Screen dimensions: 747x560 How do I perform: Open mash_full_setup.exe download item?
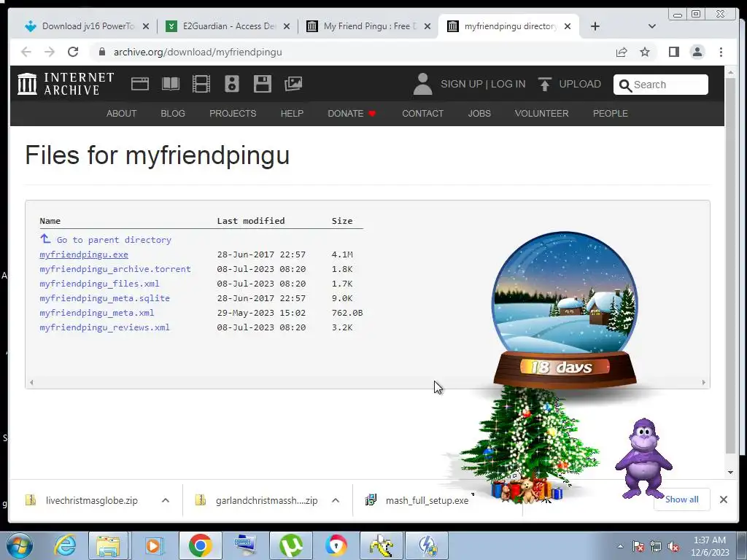(x=427, y=500)
